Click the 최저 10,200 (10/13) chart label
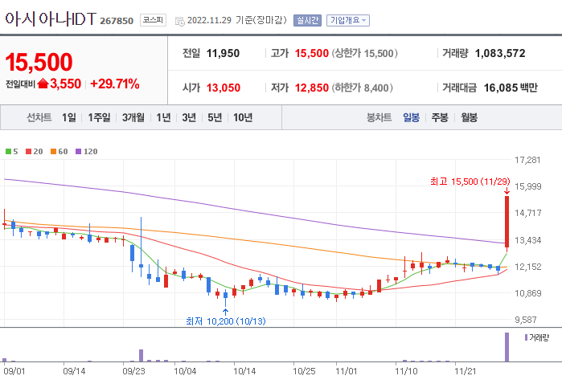Viewport: 562px width, 392px height. [x=226, y=321]
